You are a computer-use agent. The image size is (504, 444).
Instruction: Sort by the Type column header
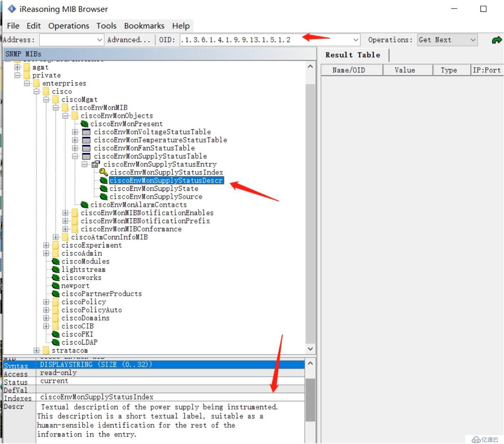click(x=452, y=70)
